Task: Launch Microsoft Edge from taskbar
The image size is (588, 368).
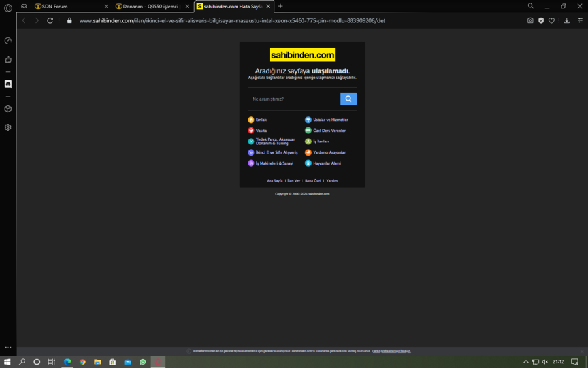Action: click(67, 362)
